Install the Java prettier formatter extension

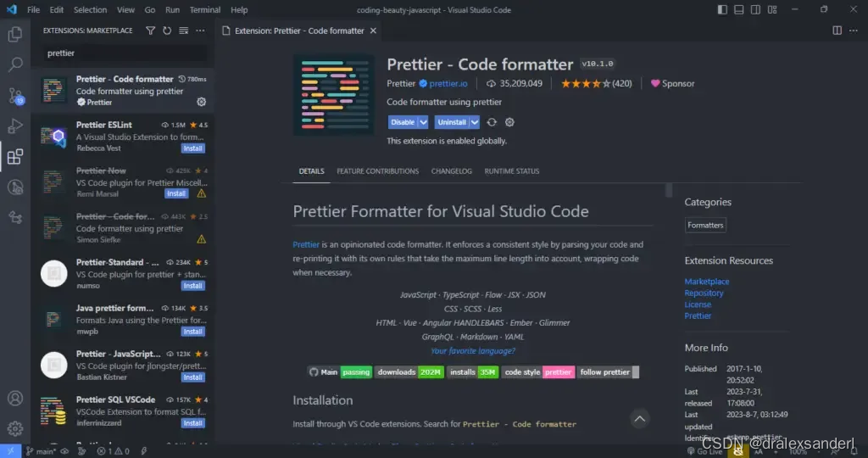[x=192, y=332]
